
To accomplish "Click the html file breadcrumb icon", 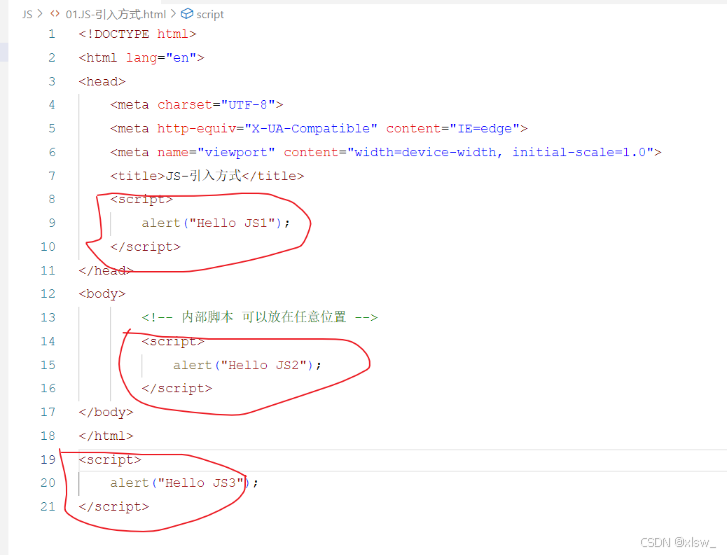I will point(55,14).
